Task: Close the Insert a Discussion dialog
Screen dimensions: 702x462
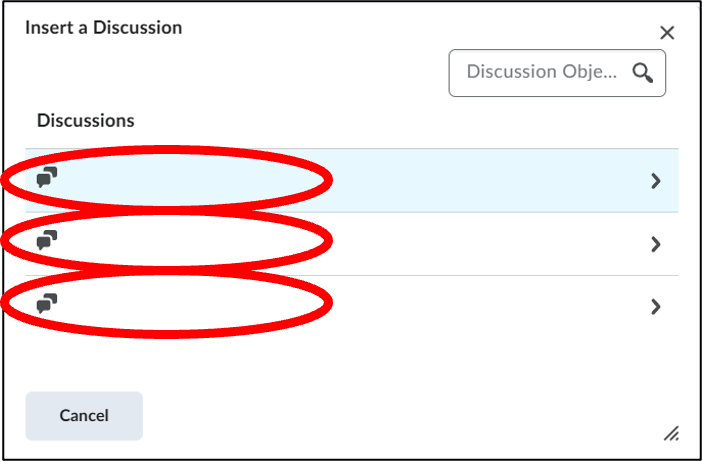Action: point(667,33)
